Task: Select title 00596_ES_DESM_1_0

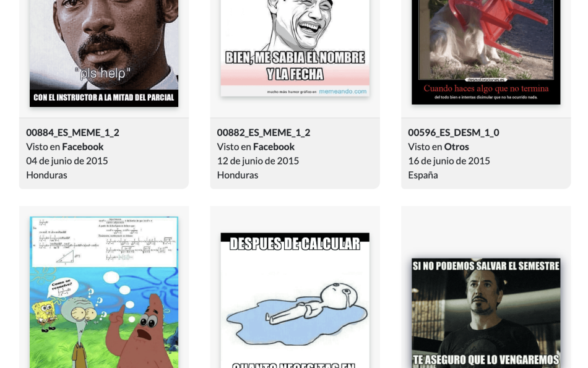Action: (453, 132)
